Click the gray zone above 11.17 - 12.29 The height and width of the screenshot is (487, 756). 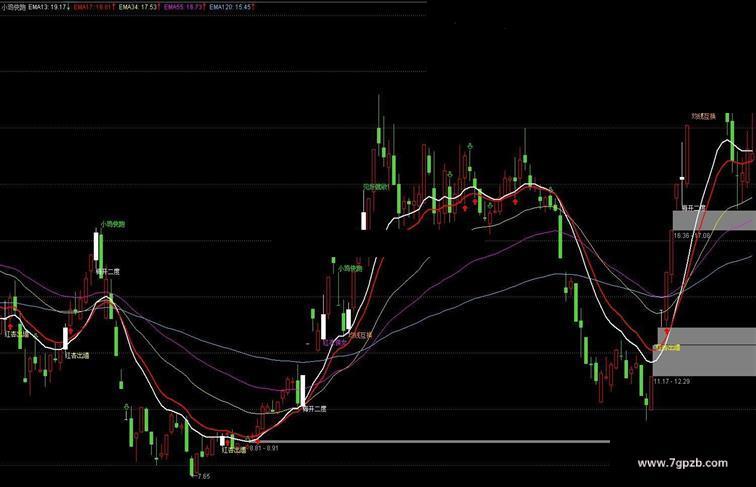[704, 352]
